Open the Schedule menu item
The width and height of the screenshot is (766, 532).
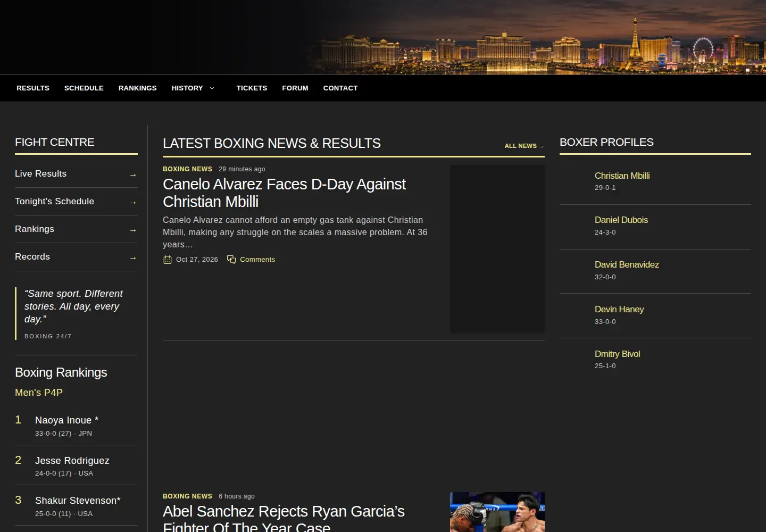84,88
